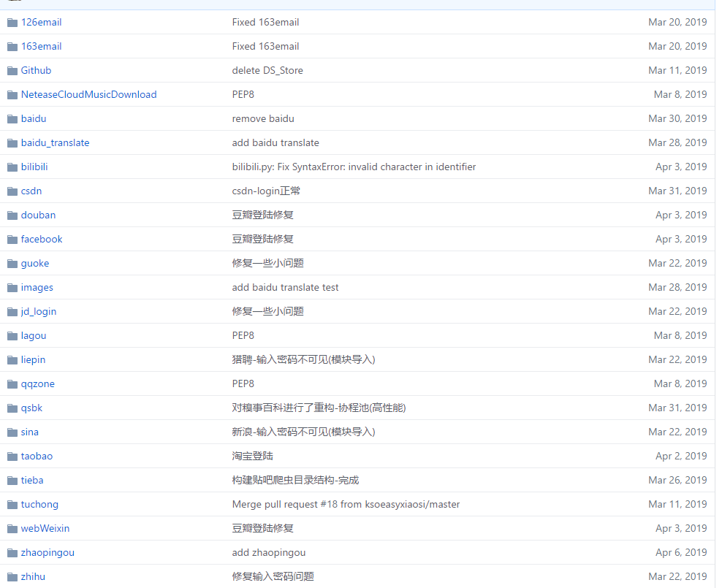
Task: Click the 'remove baidu' commit link
Action: pyautogui.click(x=263, y=118)
